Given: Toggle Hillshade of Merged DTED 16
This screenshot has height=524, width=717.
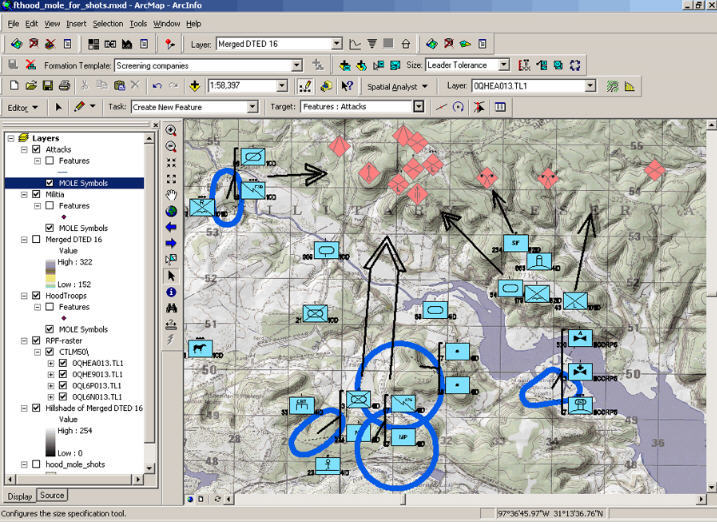Looking at the screenshot, I should (36, 408).
